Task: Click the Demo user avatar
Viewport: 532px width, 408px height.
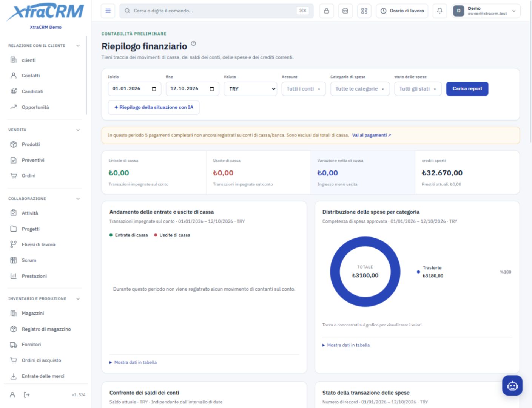Action: pos(458,11)
